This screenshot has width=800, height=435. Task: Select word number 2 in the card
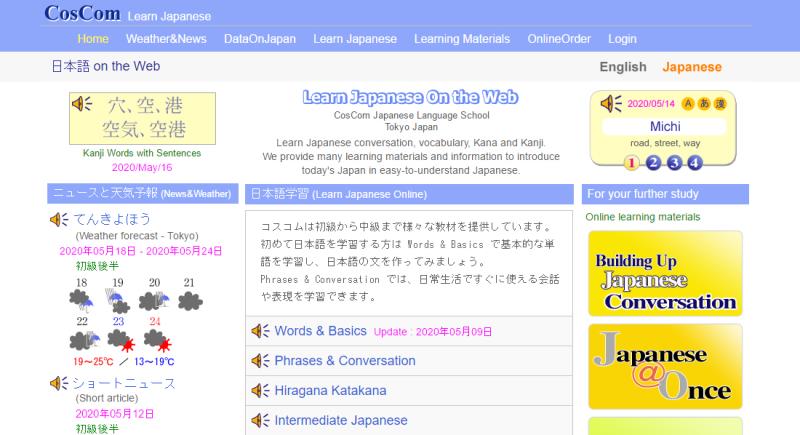tap(653, 163)
